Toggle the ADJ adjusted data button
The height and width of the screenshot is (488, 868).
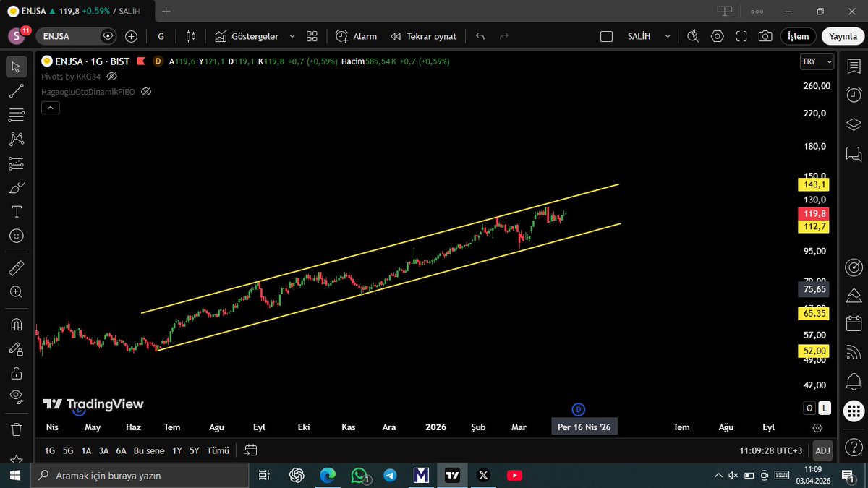click(822, 450)
